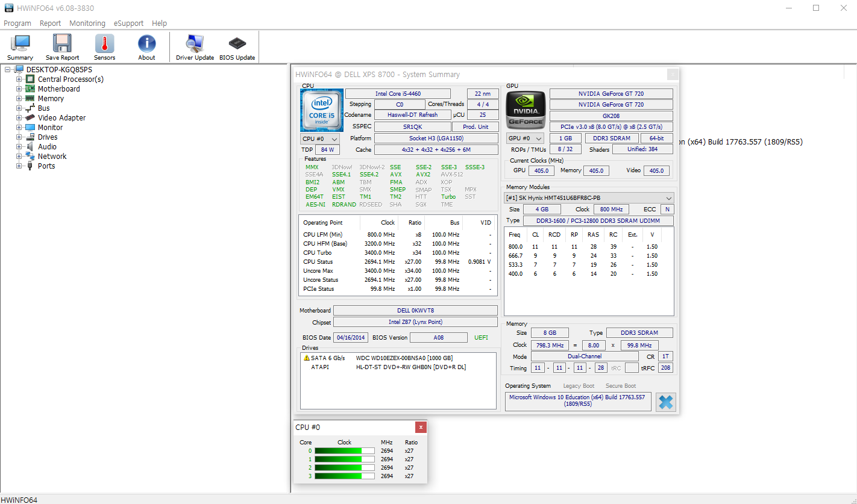The height and width of the screenshot is (504, 857).
Task: Select the Central Processor(s) chip icon
Action: pos(30,79)
